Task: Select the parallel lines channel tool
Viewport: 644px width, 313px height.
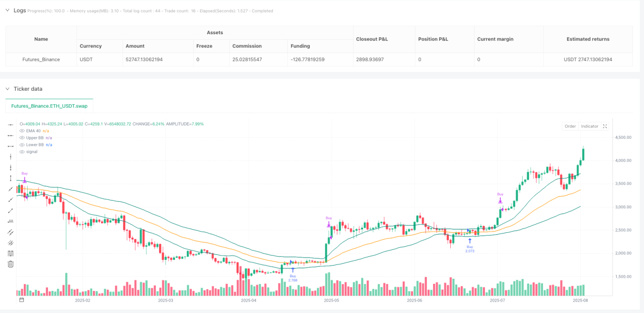Action: coord(10,232)
